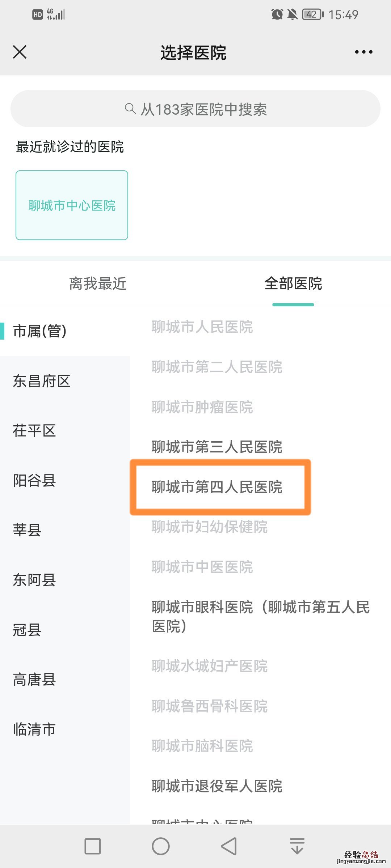Select 聊城市第三人民医院 hospital
391x868 pixels.
click(217, 447)
